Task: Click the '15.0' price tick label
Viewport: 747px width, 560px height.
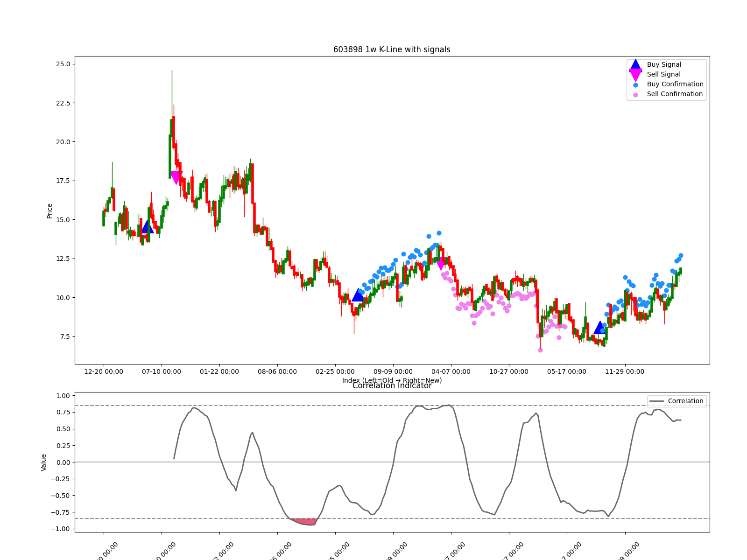Action: pyautogui.click(x=62, y=220)
